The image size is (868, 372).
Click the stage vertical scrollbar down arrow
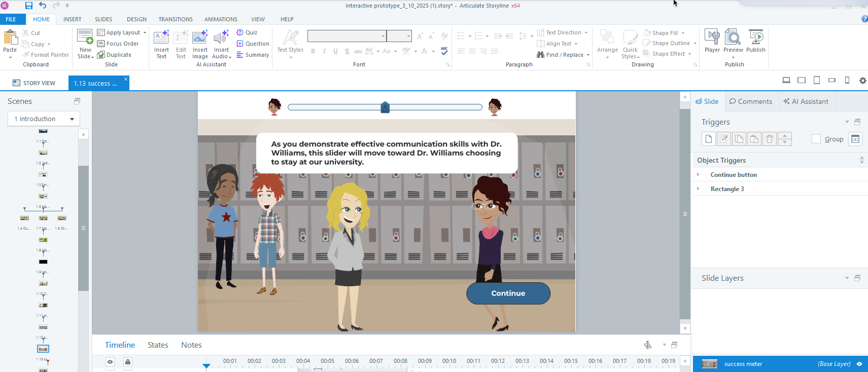(x=685, y=328)
